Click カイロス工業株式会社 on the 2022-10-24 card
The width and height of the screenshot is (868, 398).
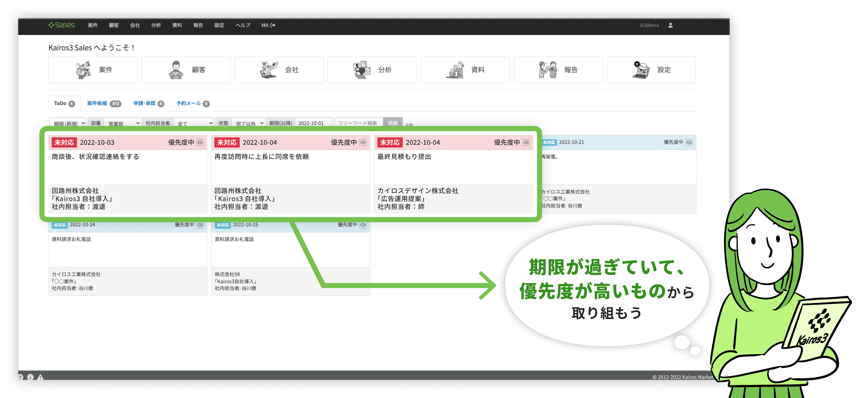click(x=76, y=274)
